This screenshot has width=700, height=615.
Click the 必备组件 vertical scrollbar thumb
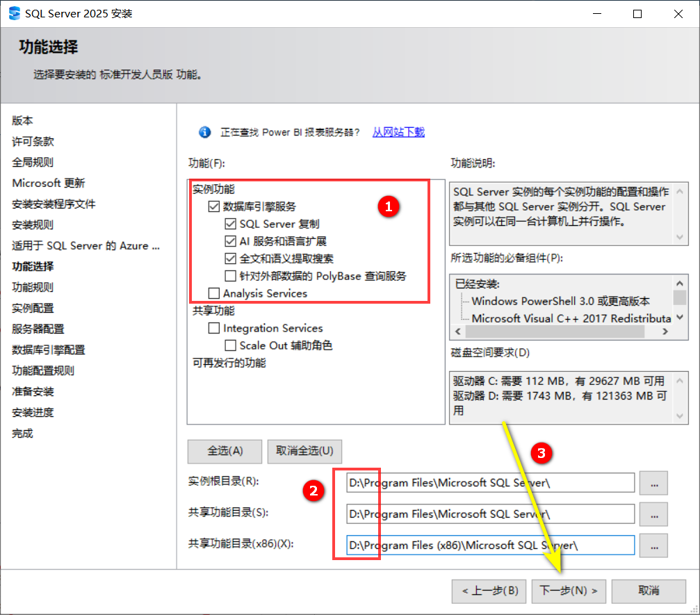pyautogui.click(x=679, y=297)
